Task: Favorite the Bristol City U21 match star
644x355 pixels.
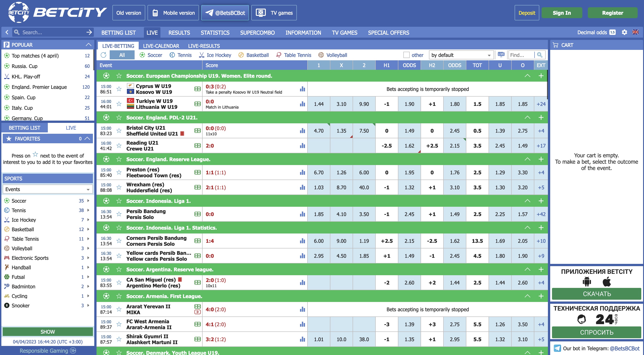Action: click(x=119, y=131)
